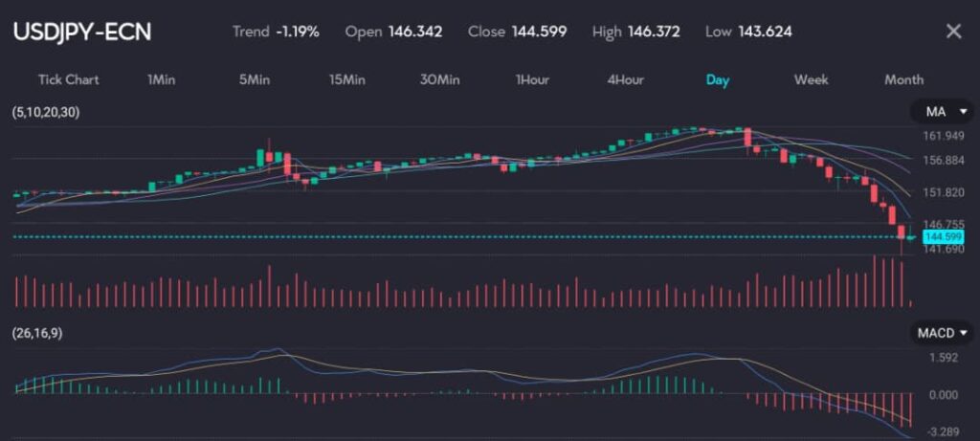
Task: Switch to the 4Hour timeframe
Action: 625,79
